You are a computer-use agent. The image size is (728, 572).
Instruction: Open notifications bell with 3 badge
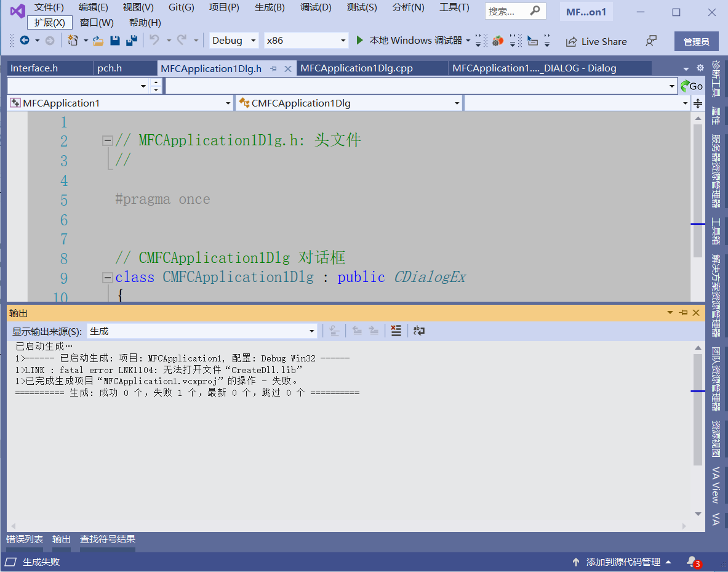[693, 562]
